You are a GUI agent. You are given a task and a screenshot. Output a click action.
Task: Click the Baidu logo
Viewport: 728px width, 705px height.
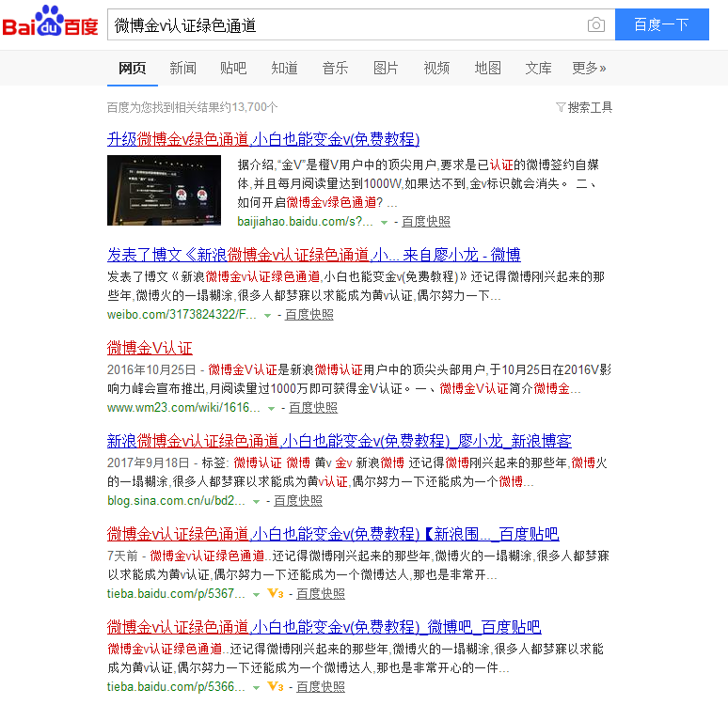click(50, 22)
